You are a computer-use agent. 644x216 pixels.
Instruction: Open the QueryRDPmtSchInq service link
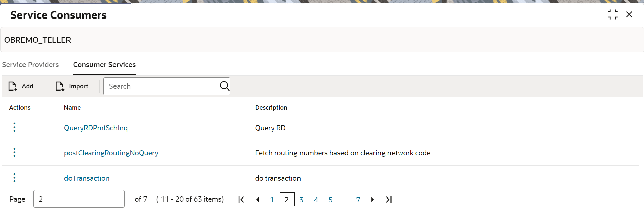tap(96, 128)
